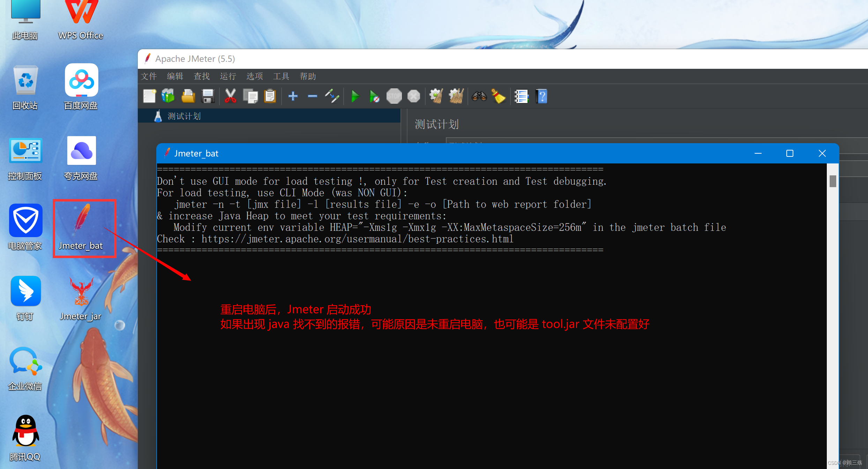Open the 查找 menu
868x469 pixels.
click(x=202, y=76)
